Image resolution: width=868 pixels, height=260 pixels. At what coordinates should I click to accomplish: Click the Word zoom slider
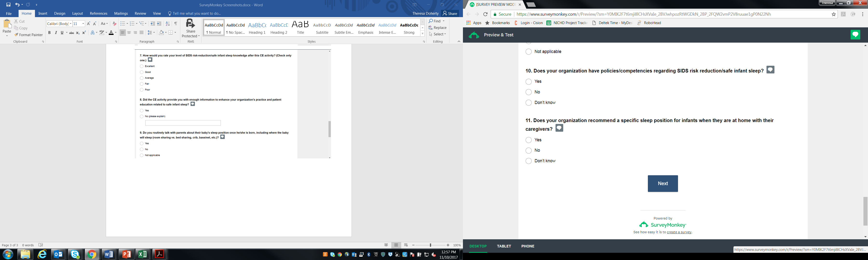(x=430, y=245)
